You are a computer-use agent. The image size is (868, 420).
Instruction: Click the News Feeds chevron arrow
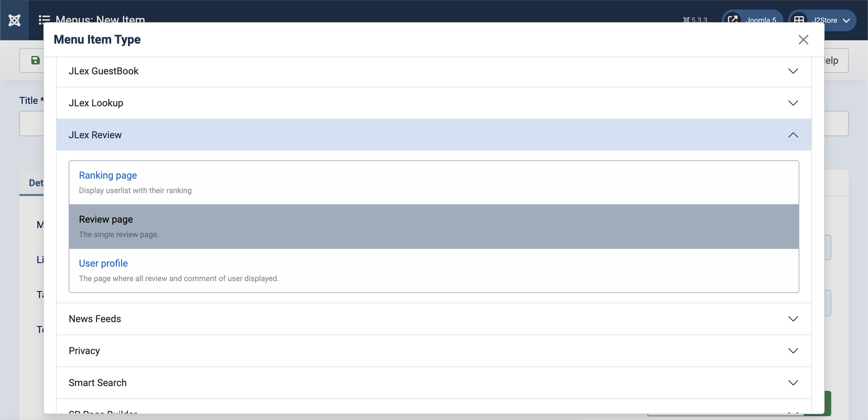point(793,319)
